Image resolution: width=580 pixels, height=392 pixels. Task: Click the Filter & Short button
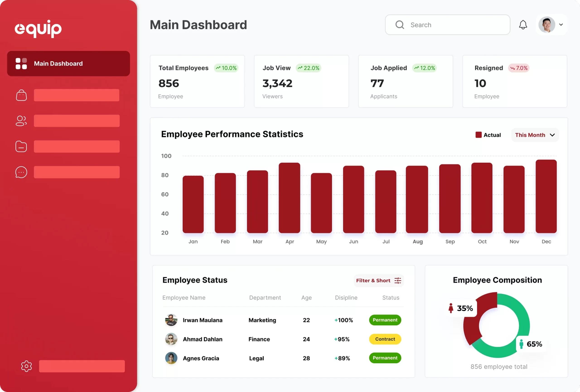(378, 280)
